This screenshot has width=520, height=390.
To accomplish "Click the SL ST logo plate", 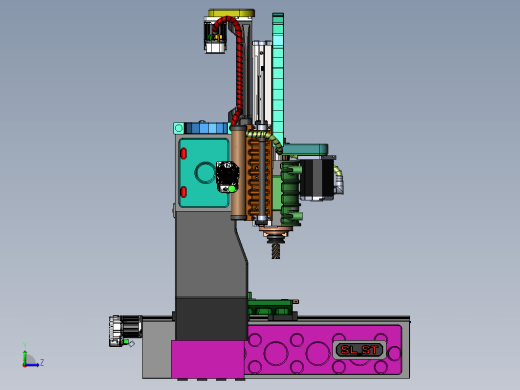I will click(x=359, y=350).
